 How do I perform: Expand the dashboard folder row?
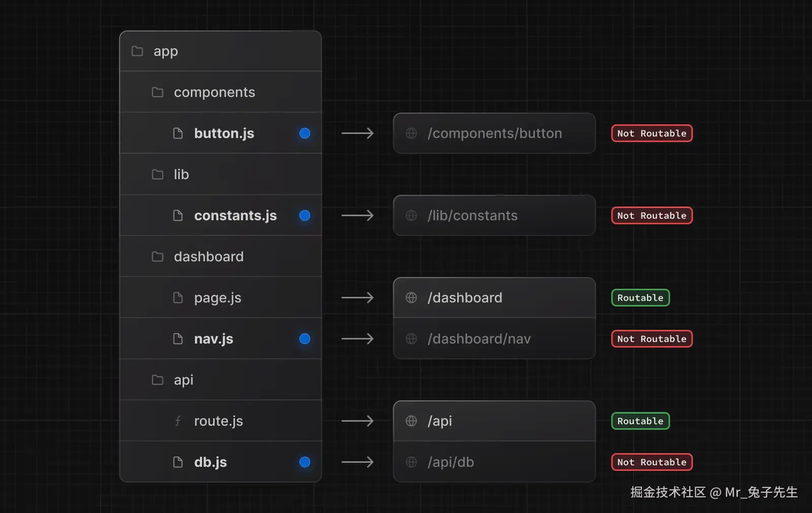point(209,257)
